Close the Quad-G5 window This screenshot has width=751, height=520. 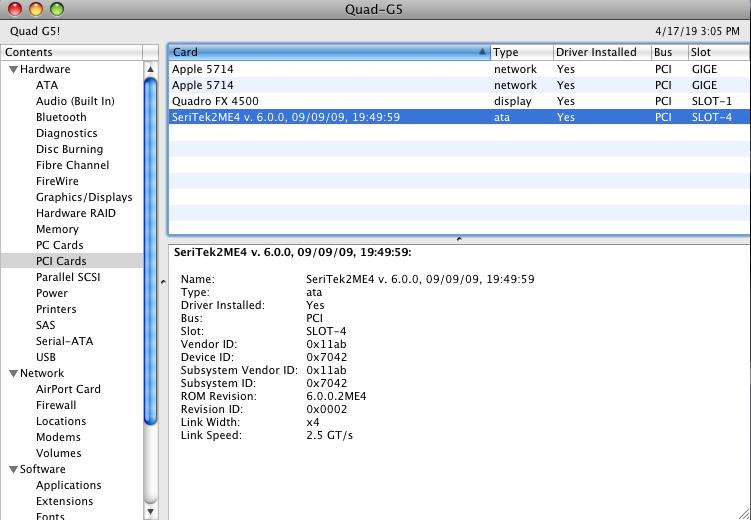[15, 9]
